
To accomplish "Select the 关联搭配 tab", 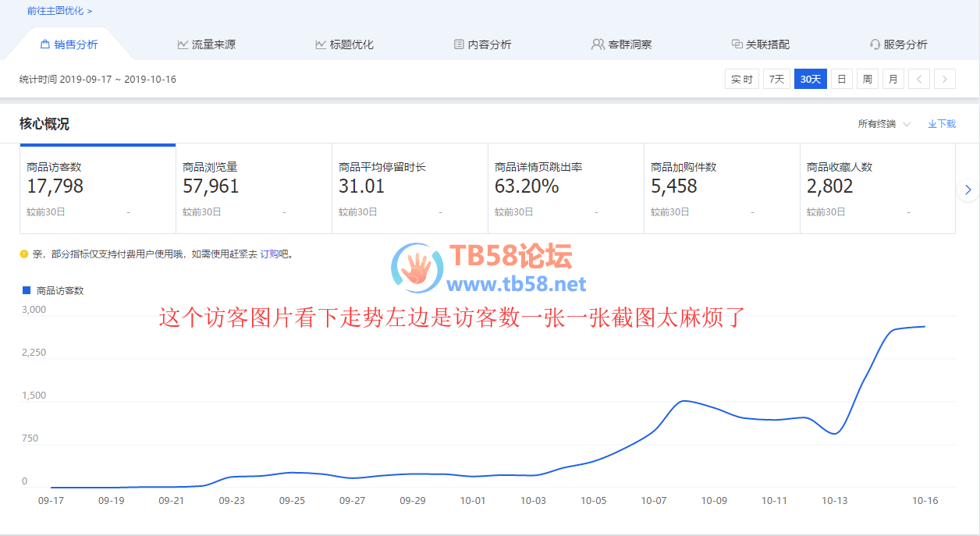I will [760, 44].
